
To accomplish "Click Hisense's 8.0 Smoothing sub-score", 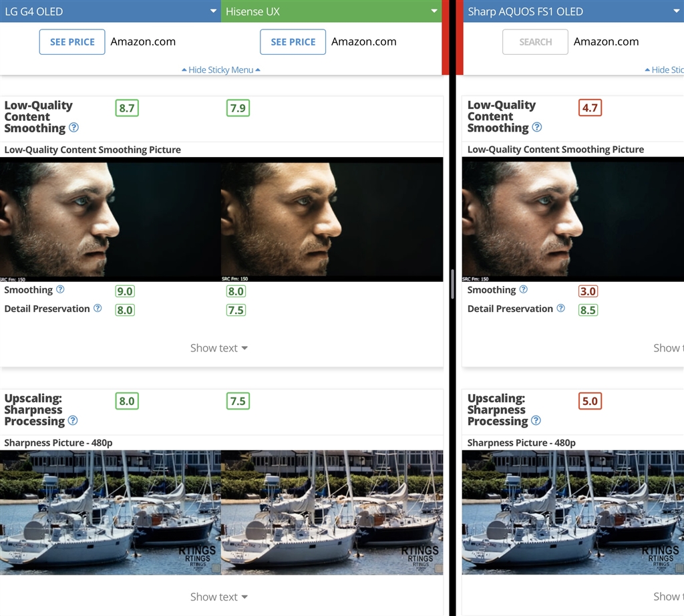I will 236,291.
